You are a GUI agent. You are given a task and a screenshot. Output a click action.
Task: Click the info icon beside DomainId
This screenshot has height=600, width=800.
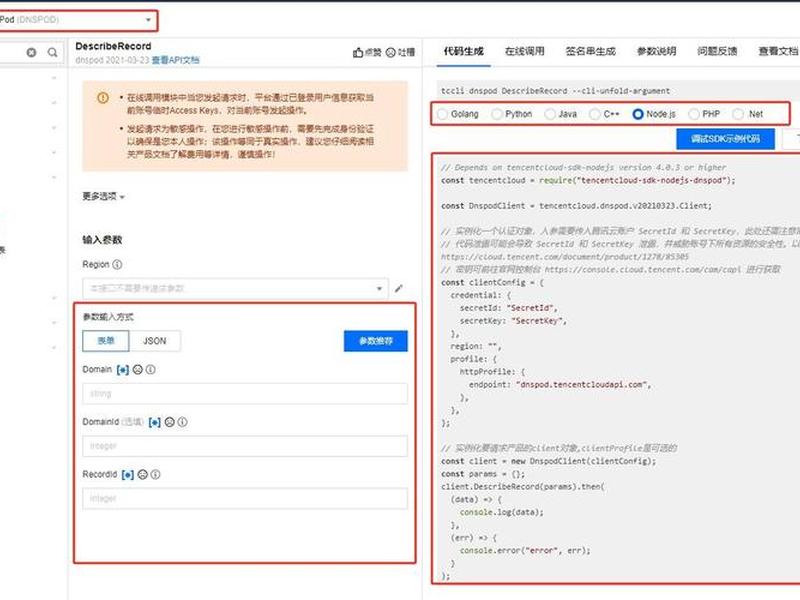coord(182,422)
